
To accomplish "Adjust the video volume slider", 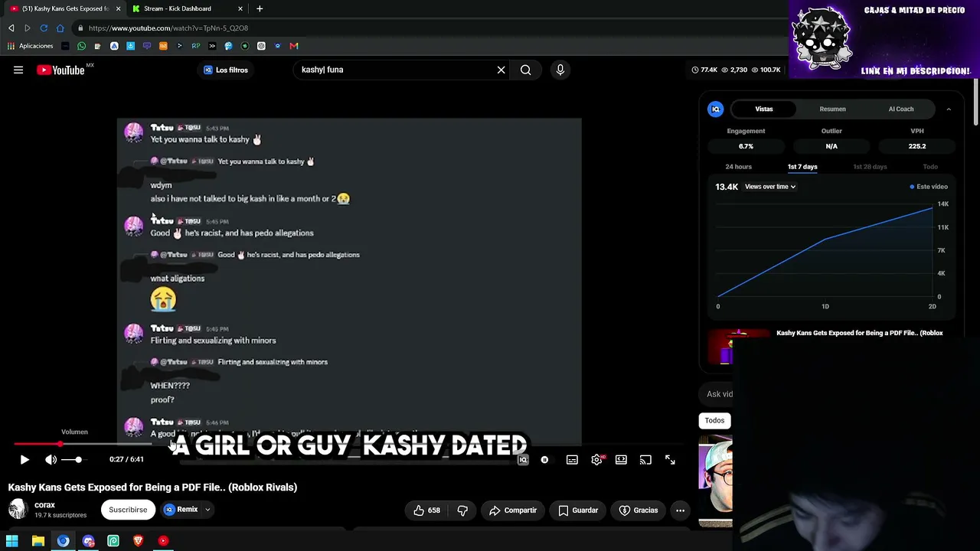I will [72, 460].
